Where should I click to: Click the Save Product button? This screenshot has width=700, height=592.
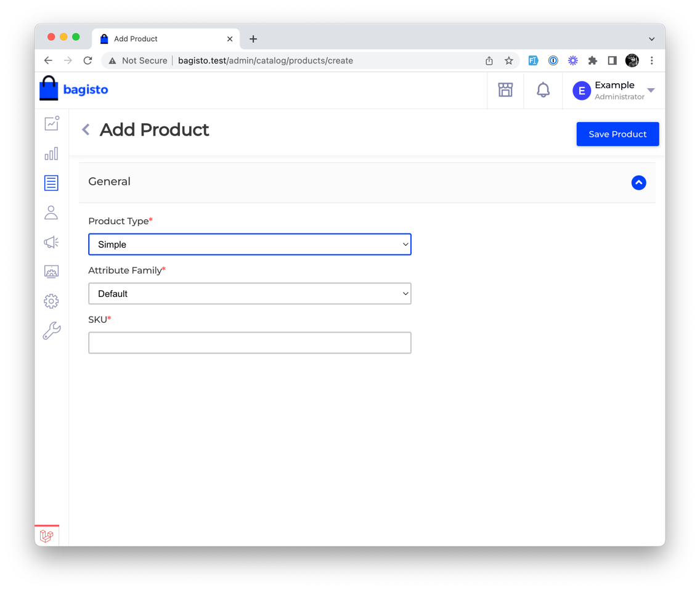(617, 134)
